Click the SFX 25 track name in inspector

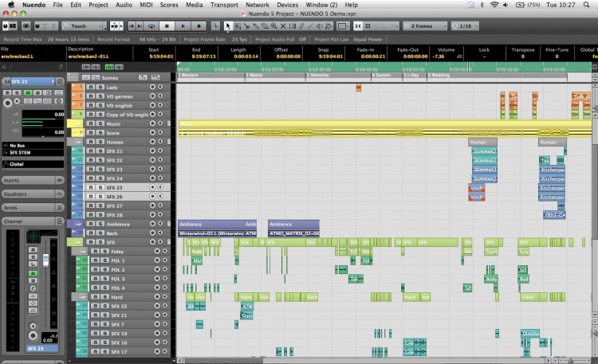pos(33,81)
